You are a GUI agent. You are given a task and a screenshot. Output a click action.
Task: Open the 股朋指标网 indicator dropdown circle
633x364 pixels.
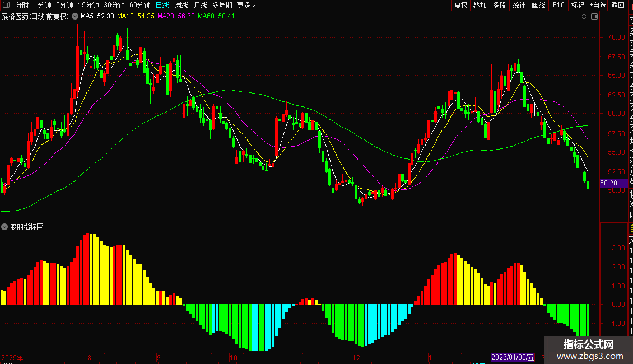point(4,227)
